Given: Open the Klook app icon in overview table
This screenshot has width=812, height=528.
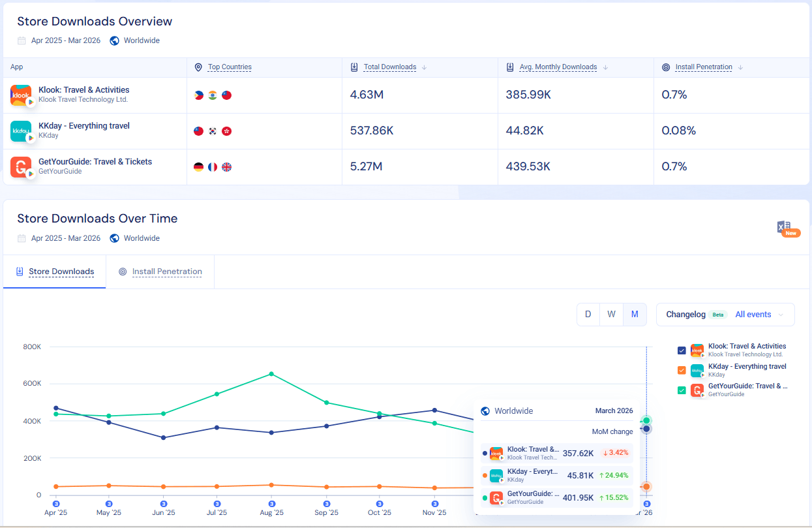Looking at the screenshot, I should tap(21, 95).
